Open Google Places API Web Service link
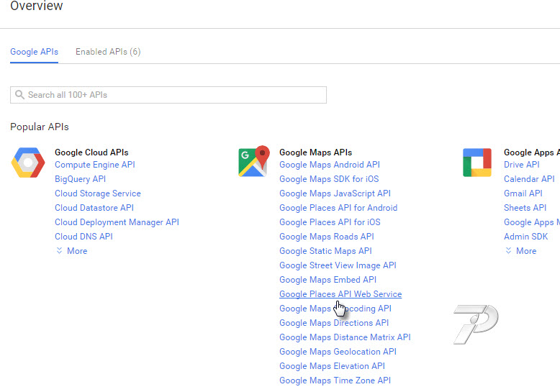The width and height of the screenshot is (560, 392). (340, 294)
